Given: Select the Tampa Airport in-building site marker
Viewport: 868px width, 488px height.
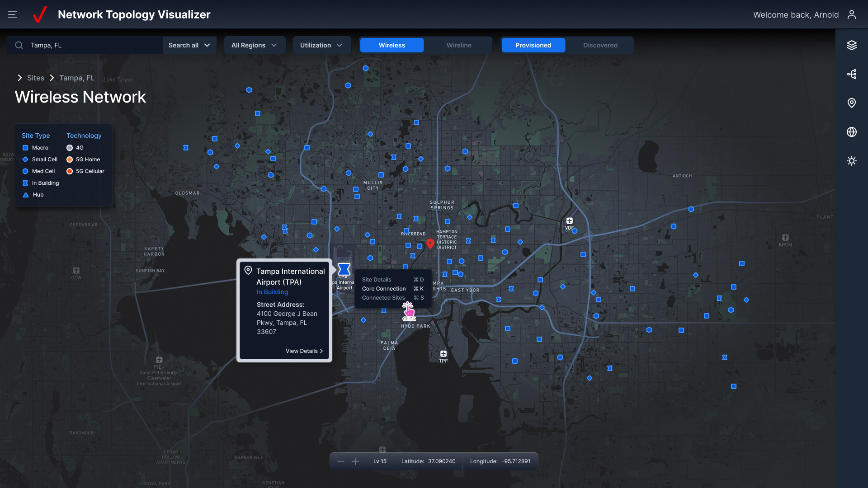Looking at the screenshot, I should [x=344, y=269].
